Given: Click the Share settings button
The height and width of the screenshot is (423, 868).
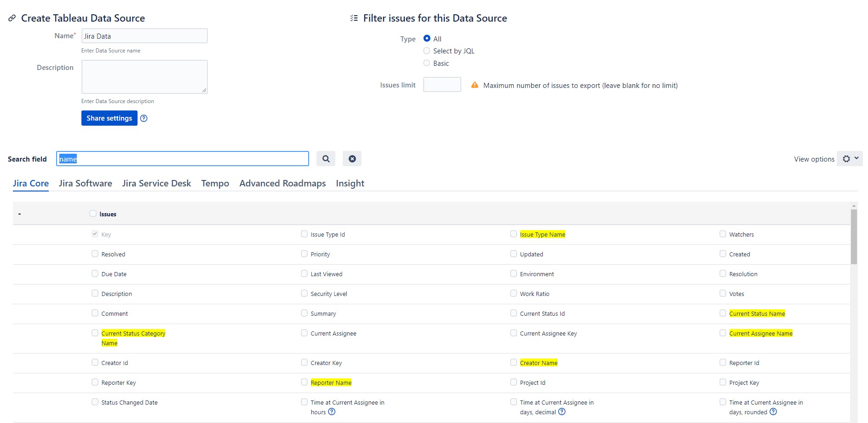Looking at the screenshot, I should [109, 118].
